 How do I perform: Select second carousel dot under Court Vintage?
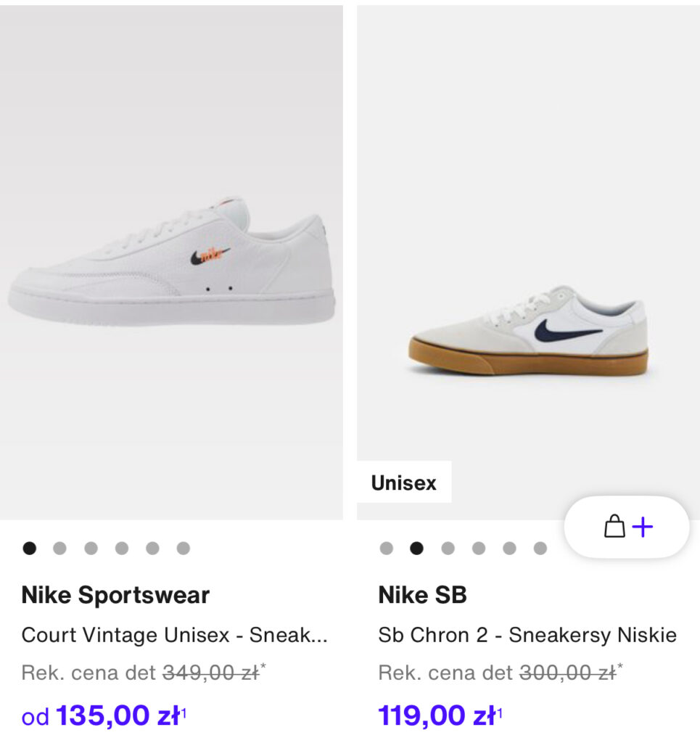point(59,549)
